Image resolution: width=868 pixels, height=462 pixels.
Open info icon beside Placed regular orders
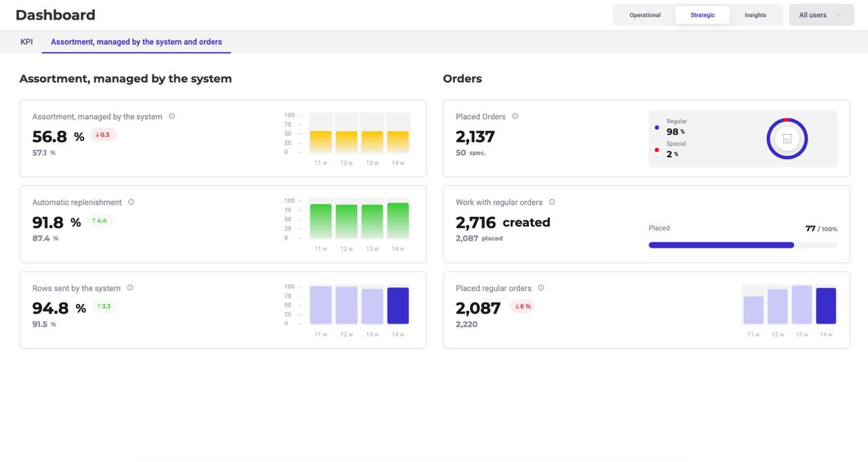(x=540, y=288)
